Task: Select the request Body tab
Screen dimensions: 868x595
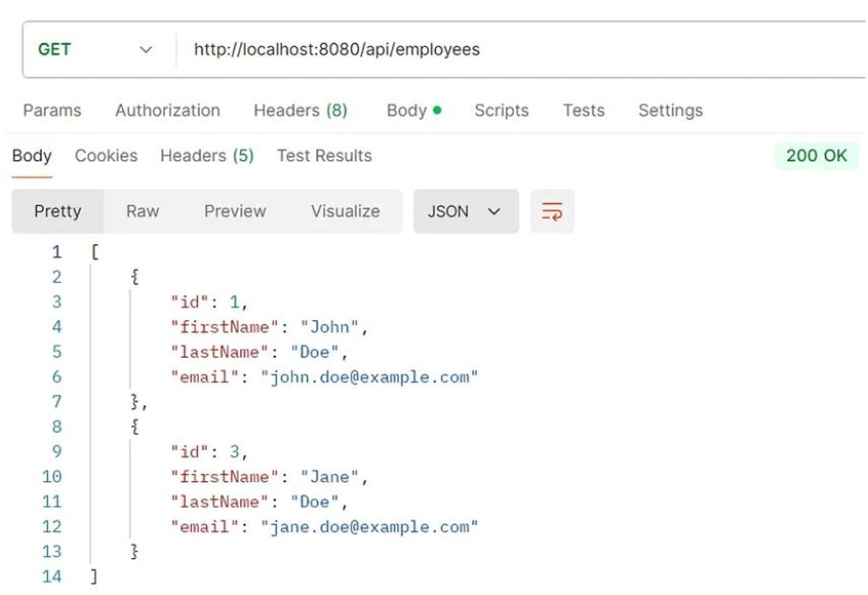Action: pyautogui.click(x=413, y=111)
